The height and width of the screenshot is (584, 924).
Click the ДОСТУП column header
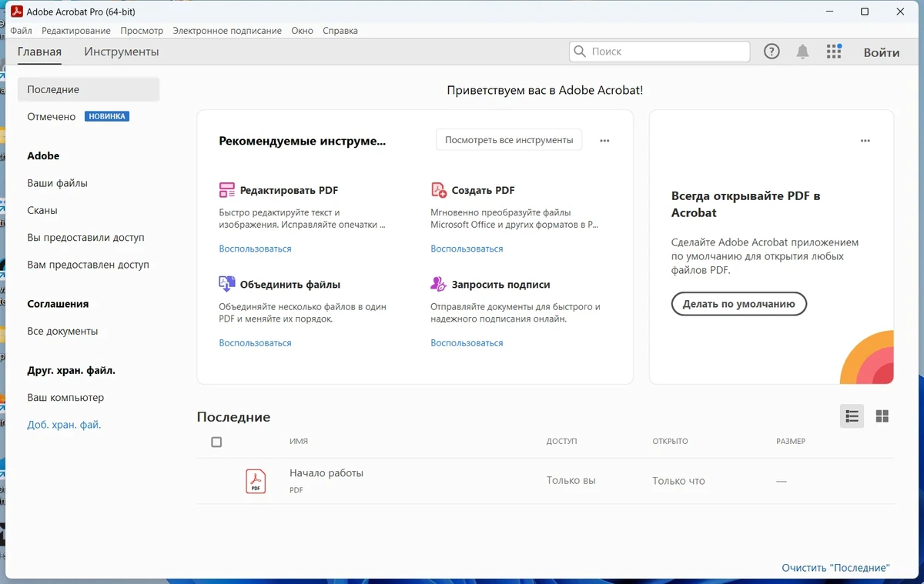pyautogui.click(x=561, y=442)
